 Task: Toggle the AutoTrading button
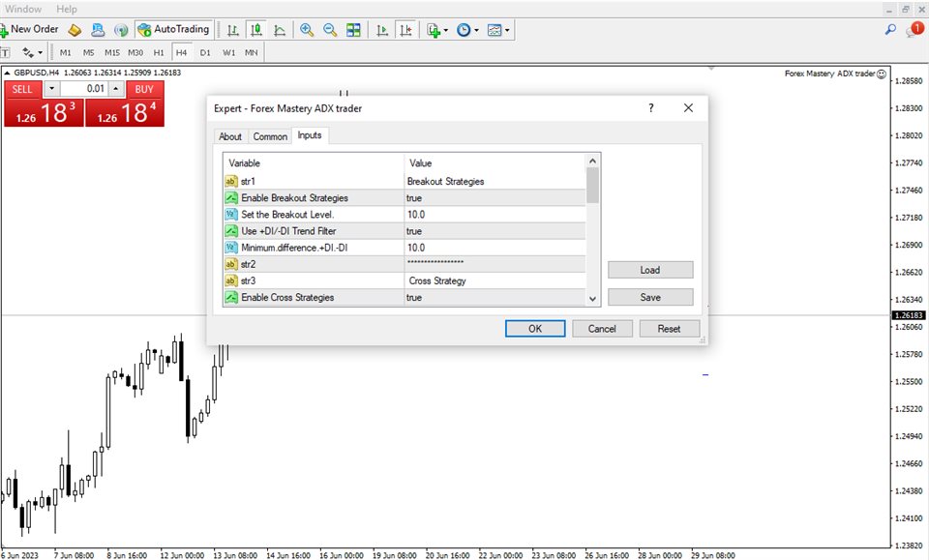click(x=173, y=30)
